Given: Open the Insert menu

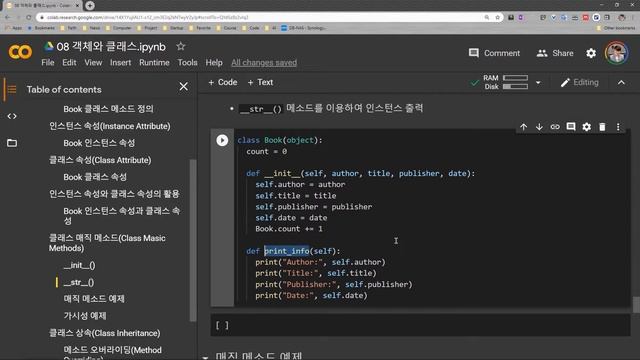Looking at the screenshot, I should click(120, 62).
